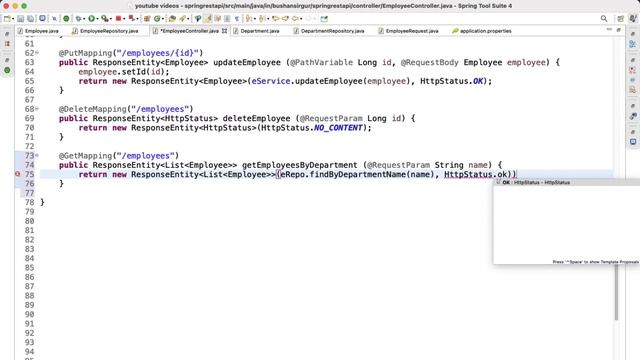Run the application with green play icon

click(91, 19)
